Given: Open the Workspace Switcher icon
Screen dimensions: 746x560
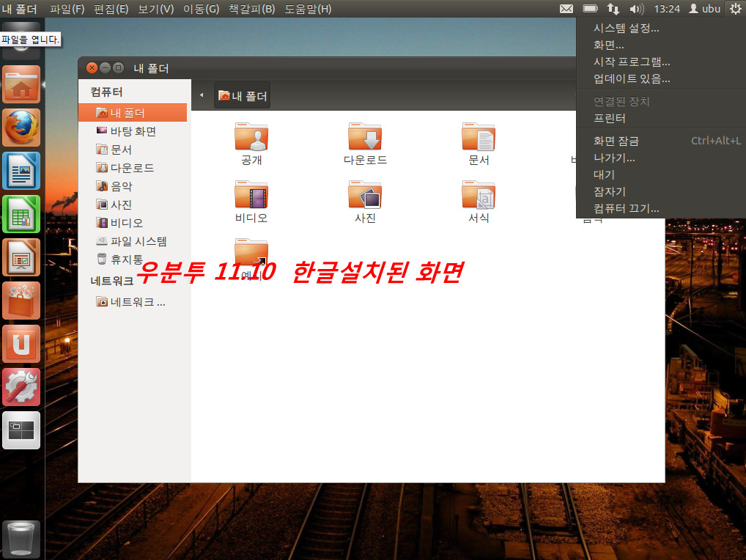Looking at the screenshot, I should (21, 430).
